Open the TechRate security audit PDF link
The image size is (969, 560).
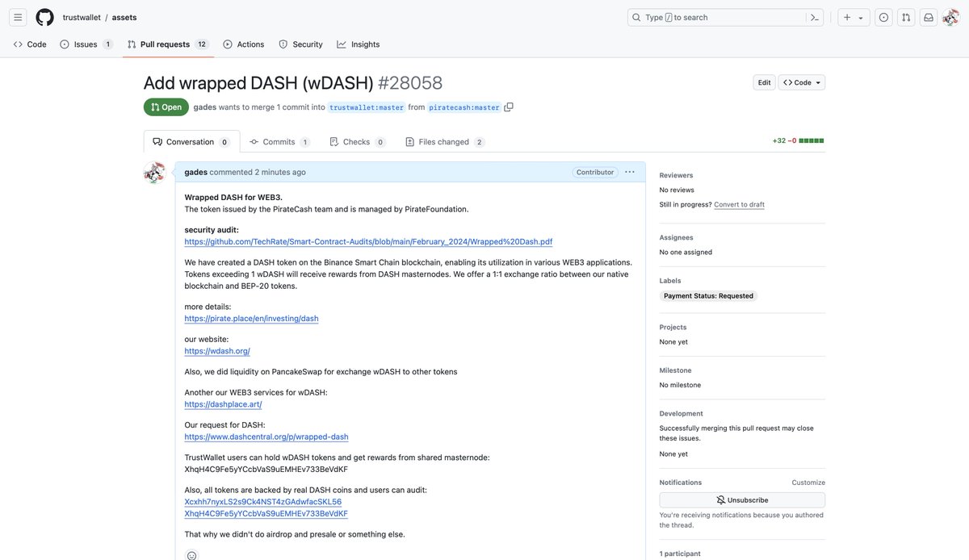[368, 241]
